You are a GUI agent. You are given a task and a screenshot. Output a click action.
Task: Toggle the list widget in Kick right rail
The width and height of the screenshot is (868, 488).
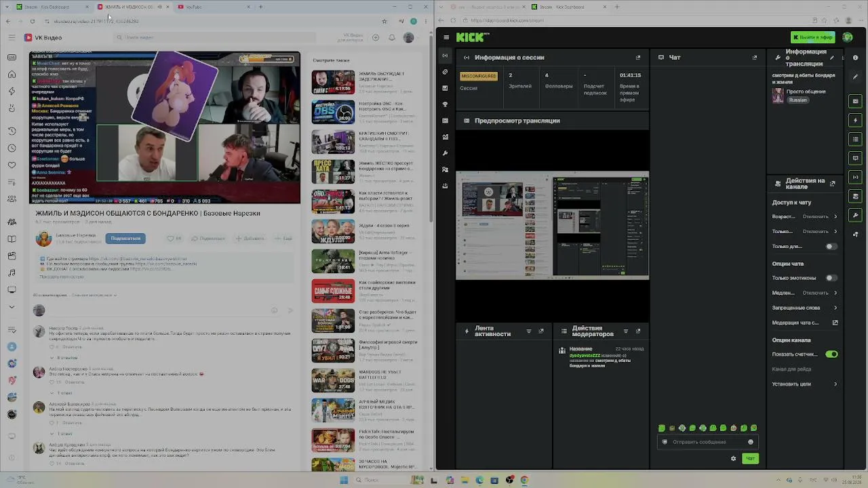(856, 139)
